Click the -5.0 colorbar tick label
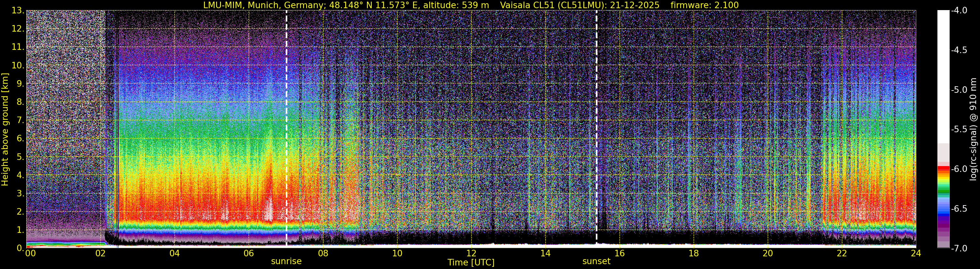 958,90
